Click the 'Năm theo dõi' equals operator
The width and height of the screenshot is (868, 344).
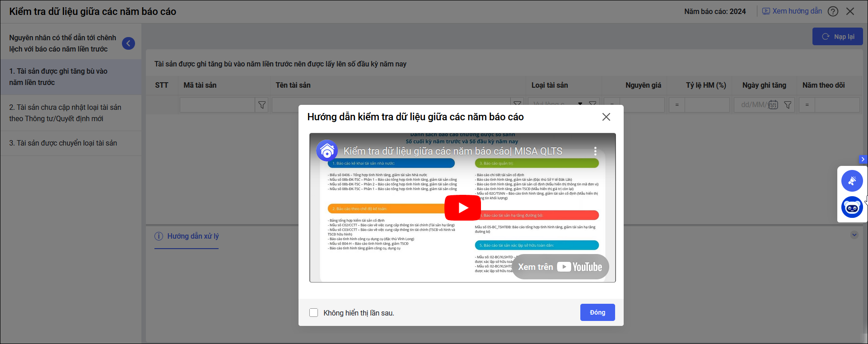click(x=807, y=105)
